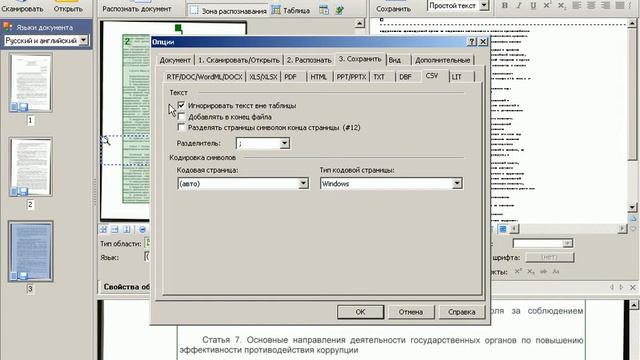This screenshot has height=360, width=640.
Task: Open help with question mark in dialog title
Action: pos(472,42)
